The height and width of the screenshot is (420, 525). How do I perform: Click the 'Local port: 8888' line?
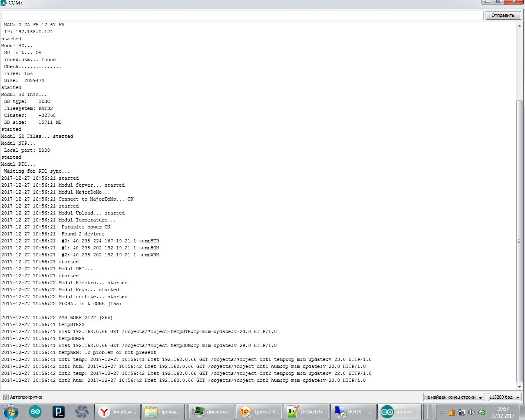point(27,150)
